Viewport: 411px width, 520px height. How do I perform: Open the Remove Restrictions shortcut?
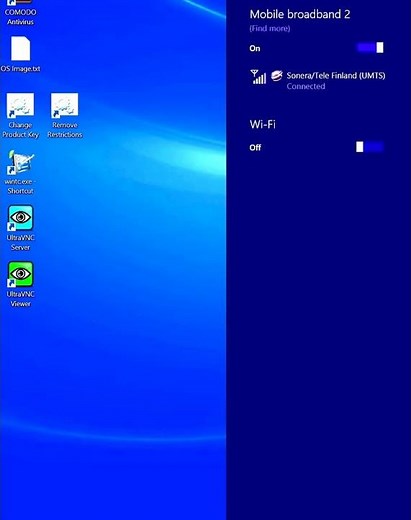click(65, 116)
